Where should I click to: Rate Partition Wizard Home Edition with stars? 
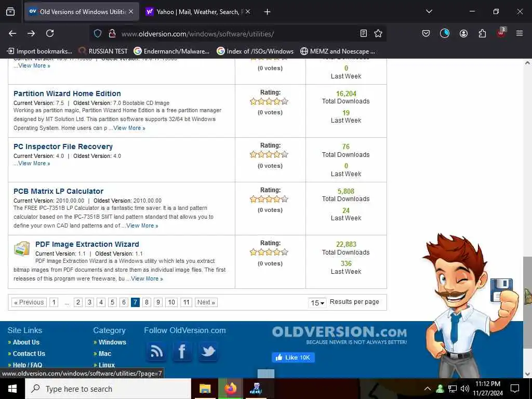269,101
